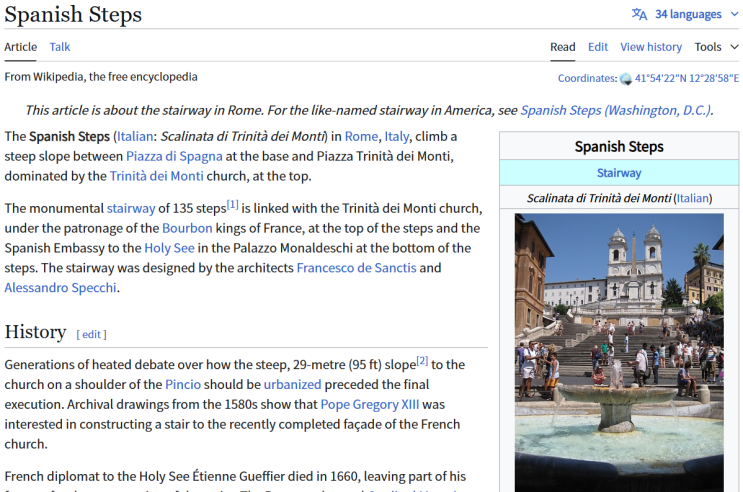The image size is (743, 492).
Task: Switch to the Article tab
Action: [x=20, y=47]
